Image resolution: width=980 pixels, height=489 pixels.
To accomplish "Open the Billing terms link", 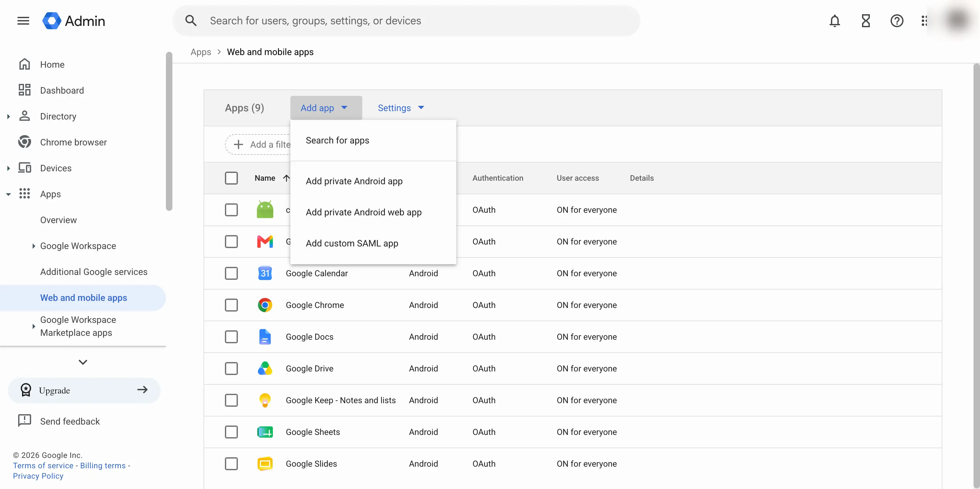I will tap(103, 465).
